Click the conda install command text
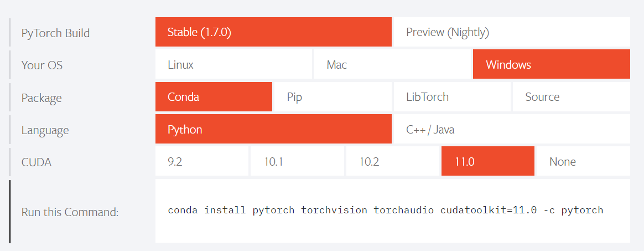The width and height of the screenshot is (644, 251). point(385,210)
